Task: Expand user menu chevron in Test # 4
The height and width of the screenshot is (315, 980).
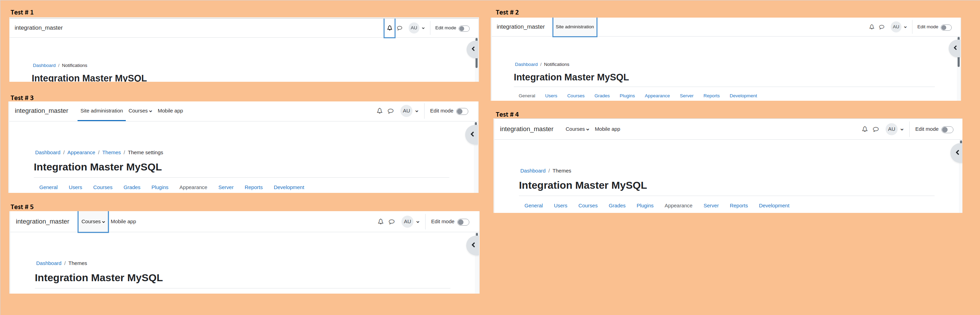Action: point(902,129)
